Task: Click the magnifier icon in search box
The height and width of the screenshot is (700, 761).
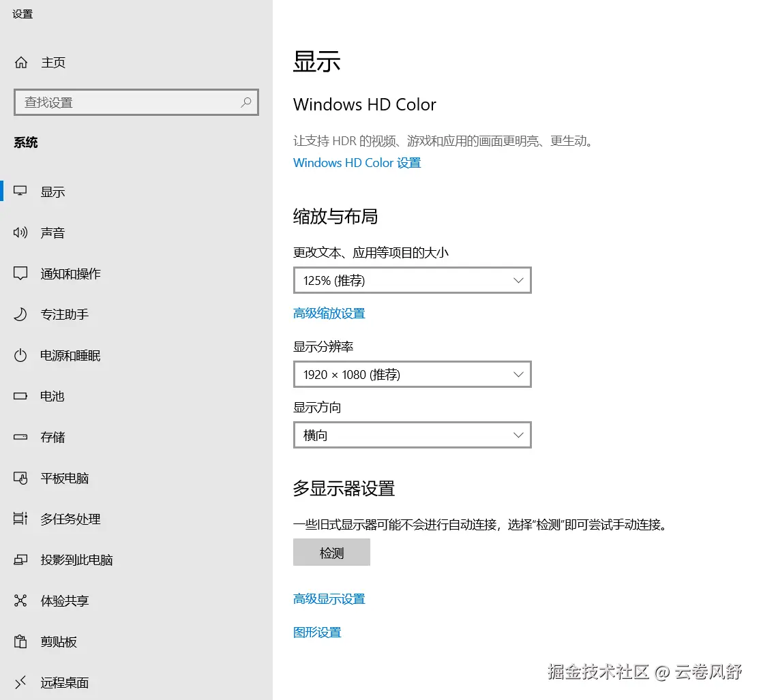Action: click(x=246, y=102)
